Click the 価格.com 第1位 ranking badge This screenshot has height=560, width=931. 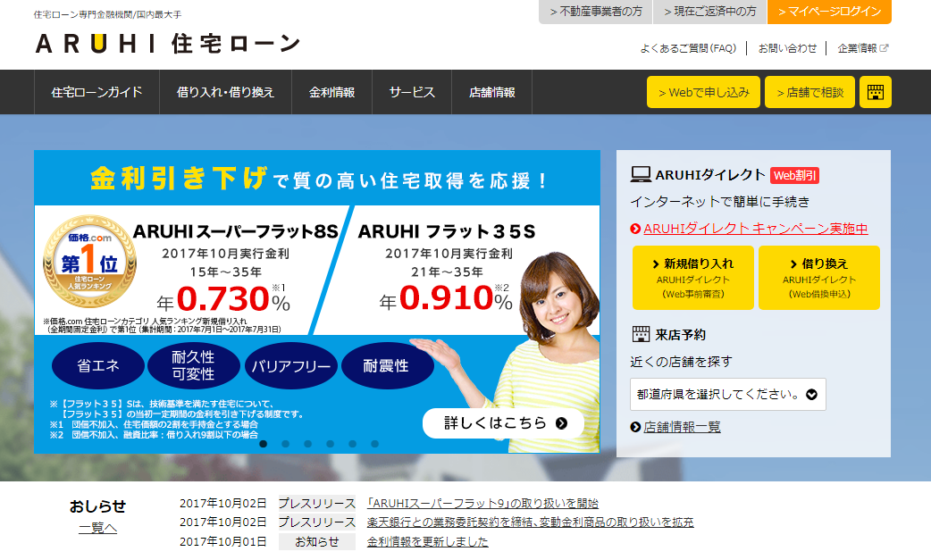[89, 261]
